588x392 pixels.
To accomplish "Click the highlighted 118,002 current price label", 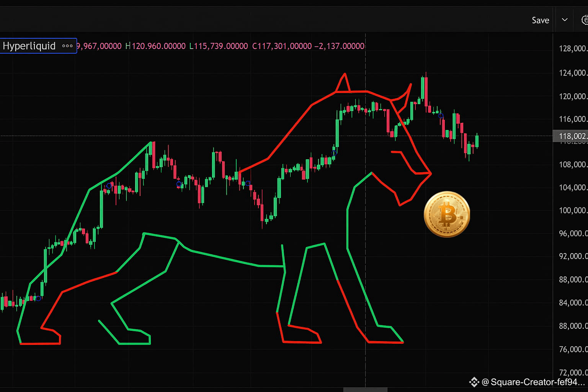I will coord(570,136).
